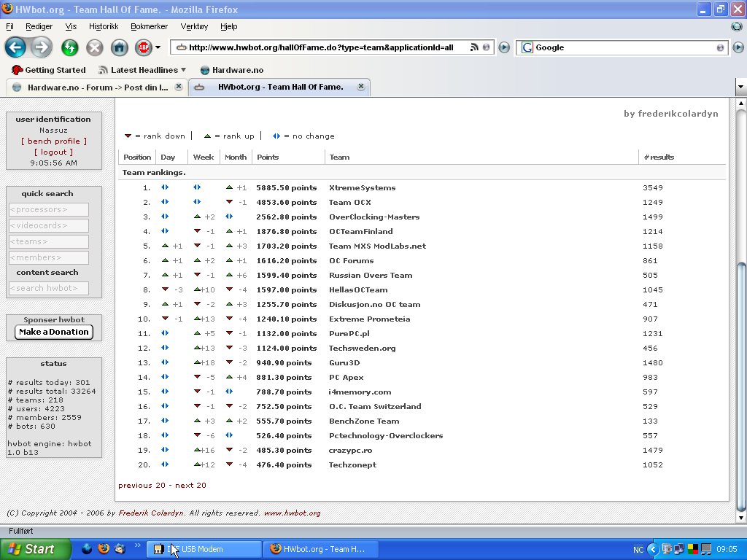Close the Hardware.no Forum tab
The image size is (747, 560).
click(179, 87)
